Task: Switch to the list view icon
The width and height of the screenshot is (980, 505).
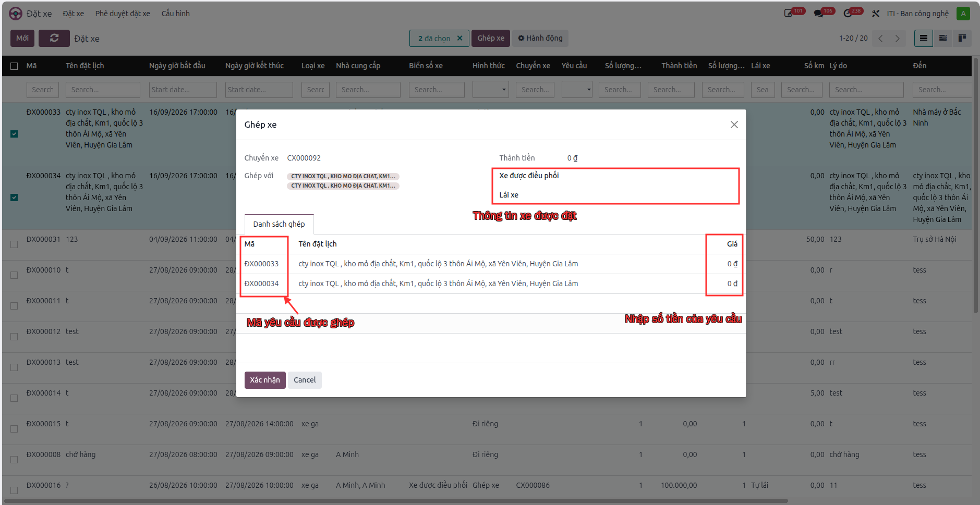Action: 924,38
